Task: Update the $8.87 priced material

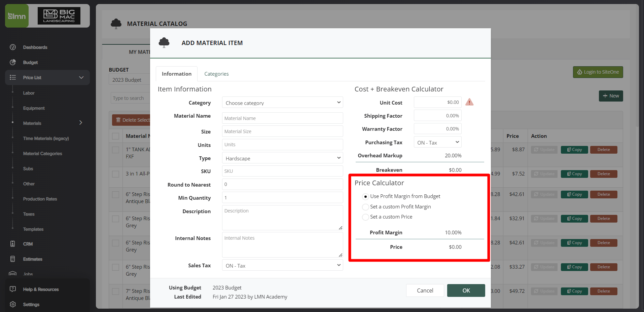Action: [x=544, y=150]
